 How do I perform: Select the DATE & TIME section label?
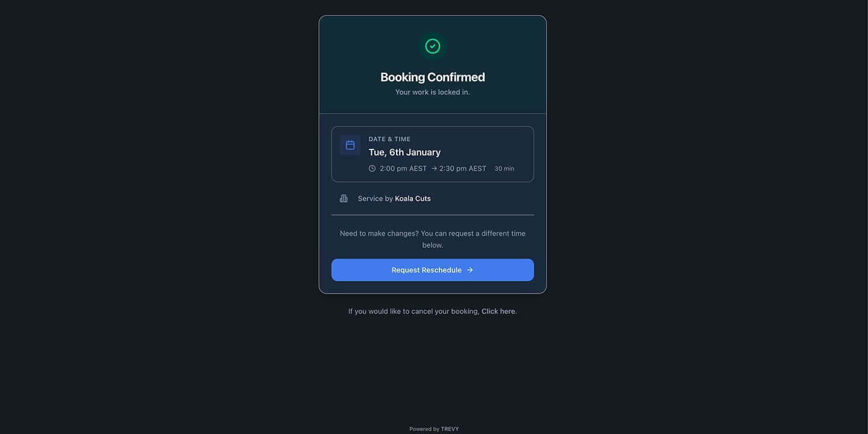coord(389,139)
